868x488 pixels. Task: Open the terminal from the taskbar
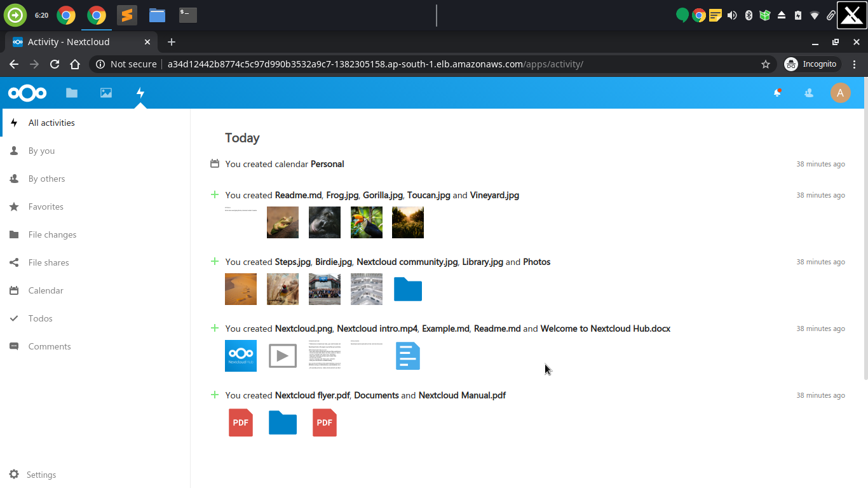[188, 15]
